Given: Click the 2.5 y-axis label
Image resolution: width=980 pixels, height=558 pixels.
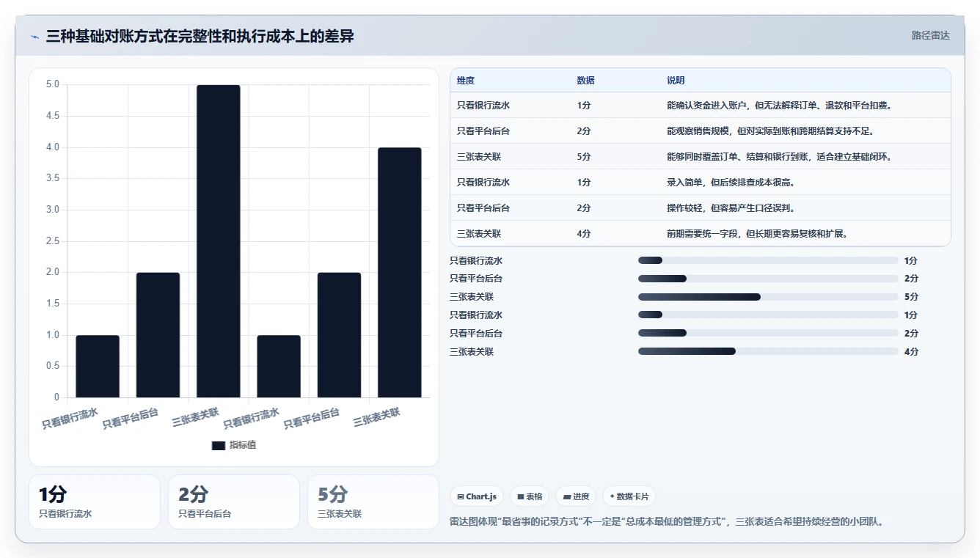Looking at the screenshot, I should [x=53, y=241].
